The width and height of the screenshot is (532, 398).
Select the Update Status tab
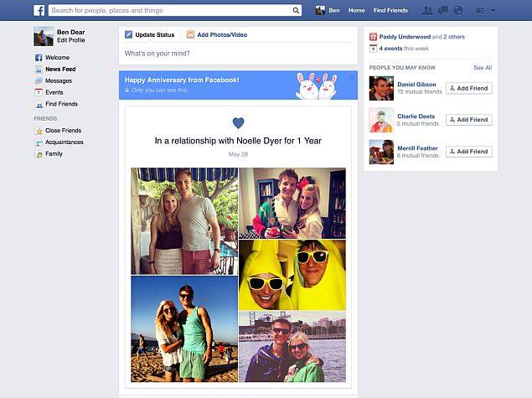tap(149, 34)
